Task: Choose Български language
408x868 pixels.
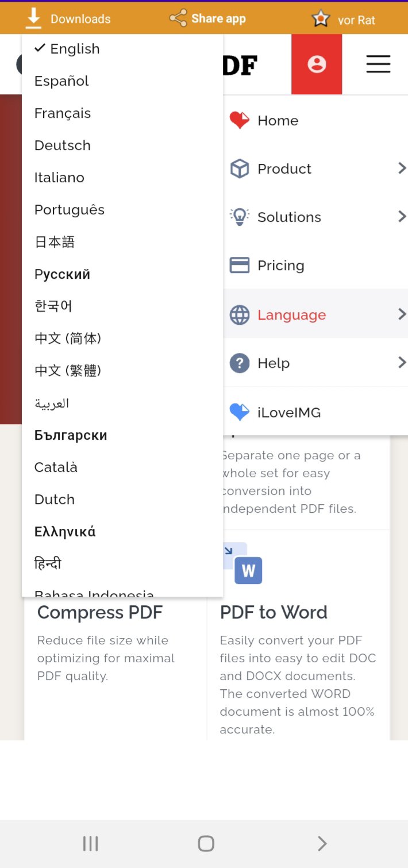Action: [122, 435]
